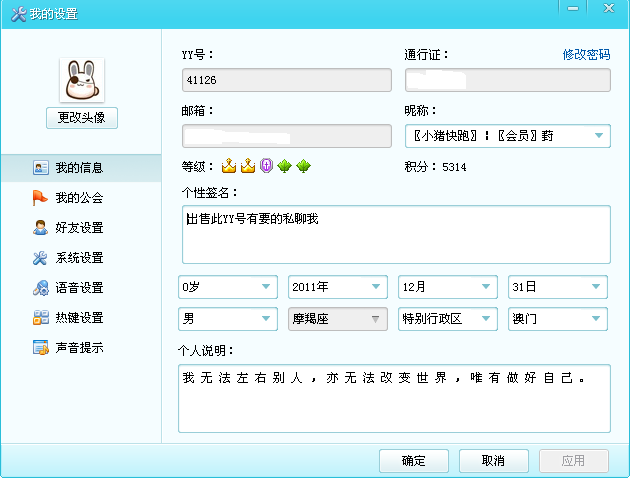Click into the 个性签名 signature text box

click(396, 235)
